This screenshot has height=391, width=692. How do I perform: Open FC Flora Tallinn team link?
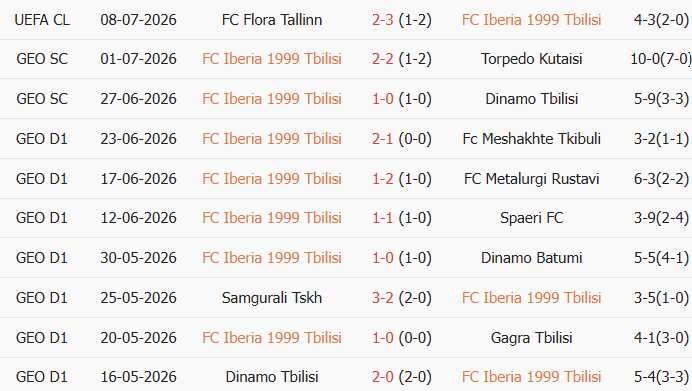272,20
